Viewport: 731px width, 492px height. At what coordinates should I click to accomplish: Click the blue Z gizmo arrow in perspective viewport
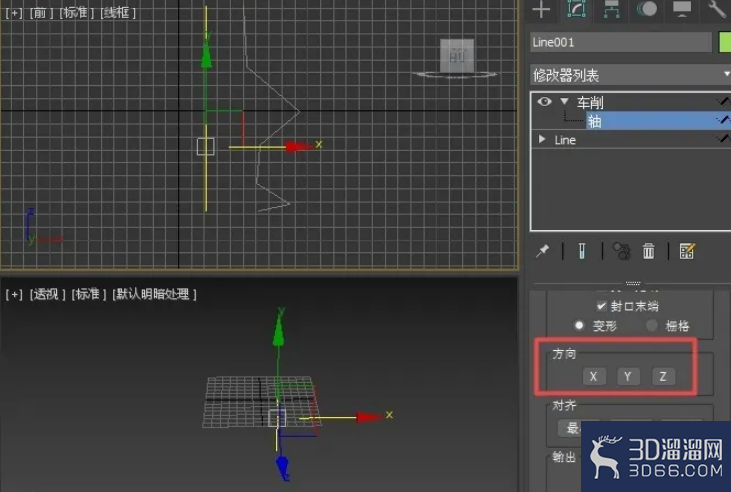(x=282, y=467)
